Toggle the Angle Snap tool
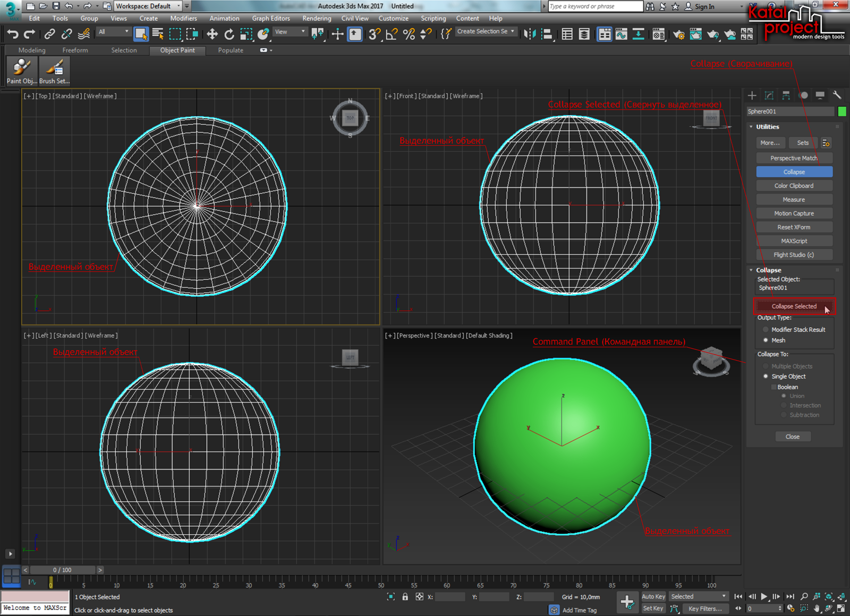The height and width of the screenshot is (616, 850). (392, 34)
